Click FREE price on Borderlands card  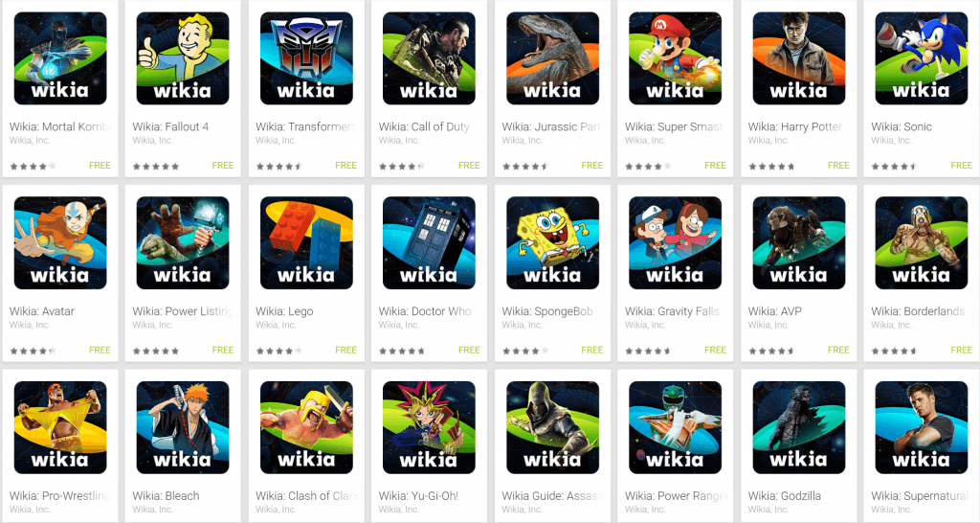pyautogui.click(x=961, y=350)
